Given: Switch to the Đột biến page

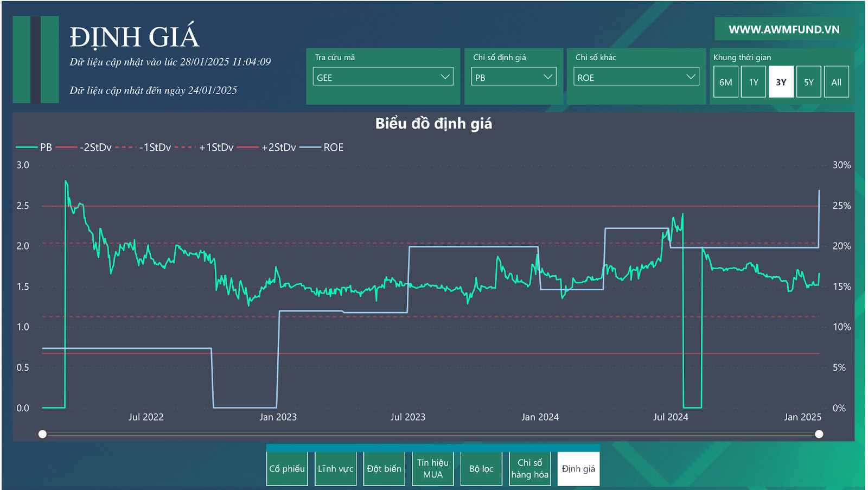Looking at the screenshot, I should coord(384,469).
